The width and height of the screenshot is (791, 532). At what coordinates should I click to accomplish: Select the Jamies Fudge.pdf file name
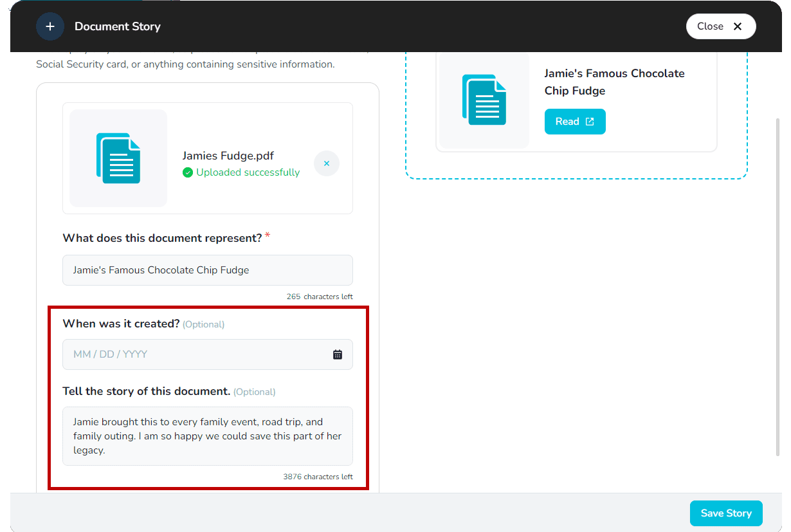tap(228, 156)
